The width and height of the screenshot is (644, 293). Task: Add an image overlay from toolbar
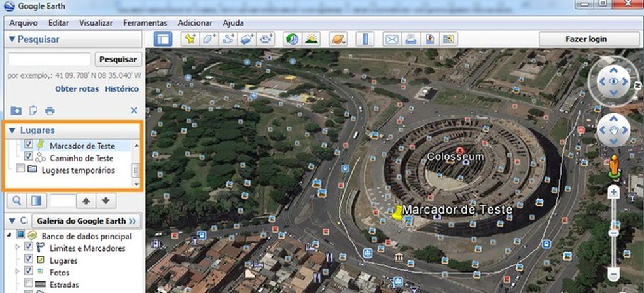[247, 39]
